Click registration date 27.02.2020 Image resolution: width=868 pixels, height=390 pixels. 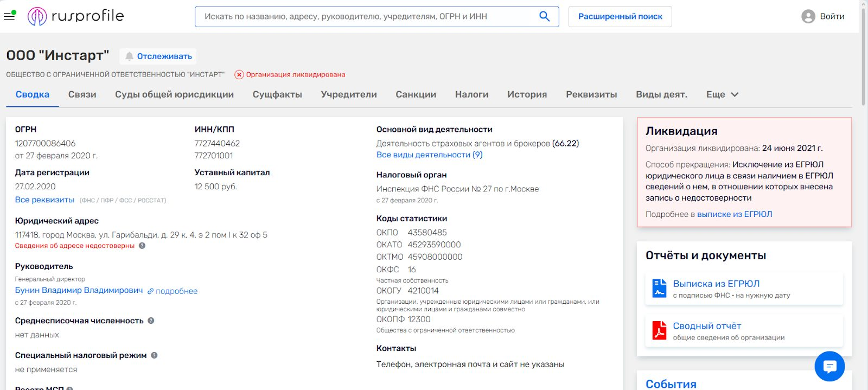tap(35, 187)
